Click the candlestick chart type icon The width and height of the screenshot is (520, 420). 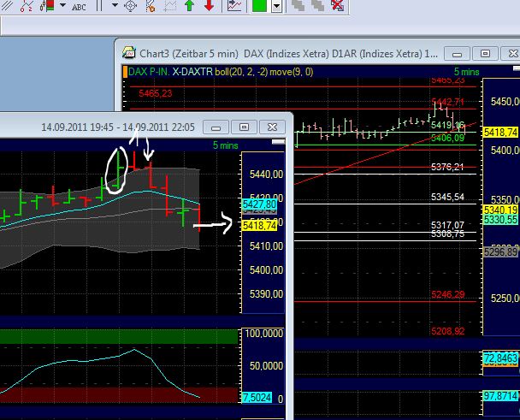(47, 5)
